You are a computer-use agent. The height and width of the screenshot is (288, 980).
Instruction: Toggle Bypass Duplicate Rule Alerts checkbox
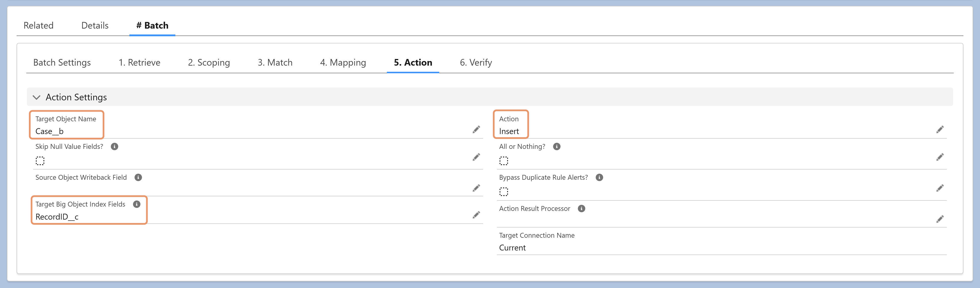coord(504,192)
